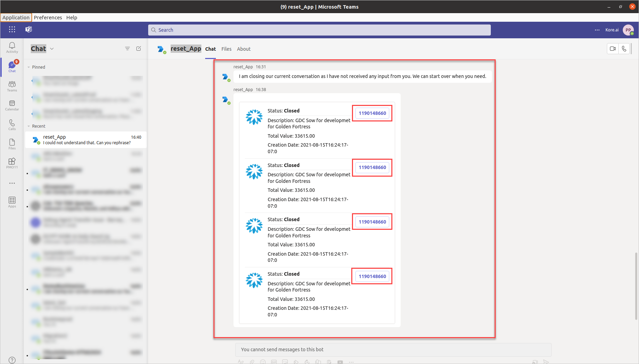Viewport: 639px width, 364px height.
Task: Click the last 1190148660 button in card
Action: coord(372,276)
